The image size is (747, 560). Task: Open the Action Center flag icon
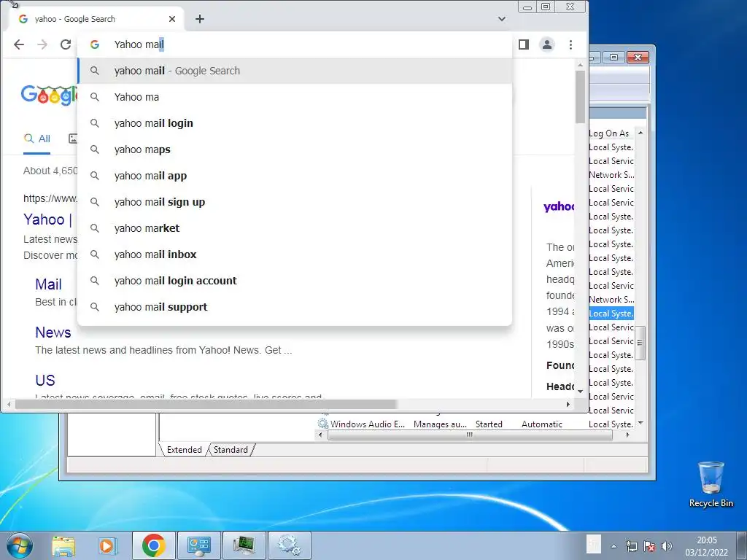coord(649,546)
